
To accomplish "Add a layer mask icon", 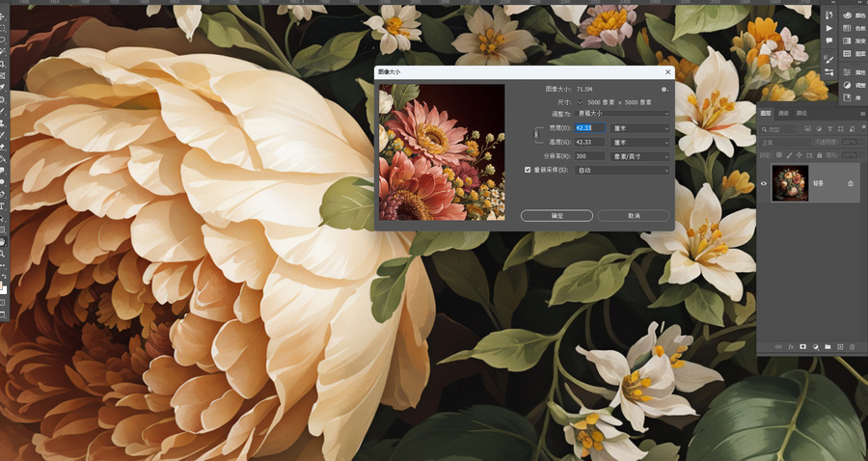I will (x=802, y=346).
